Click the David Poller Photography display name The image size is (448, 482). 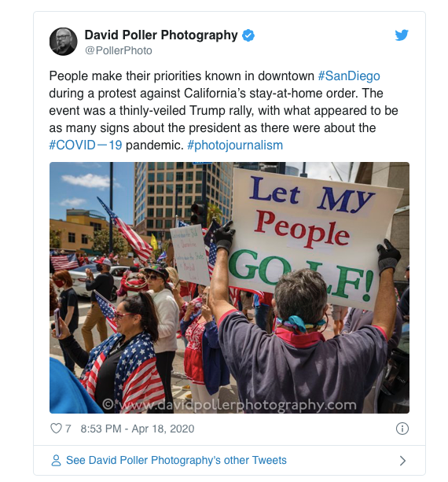[161, 35]
